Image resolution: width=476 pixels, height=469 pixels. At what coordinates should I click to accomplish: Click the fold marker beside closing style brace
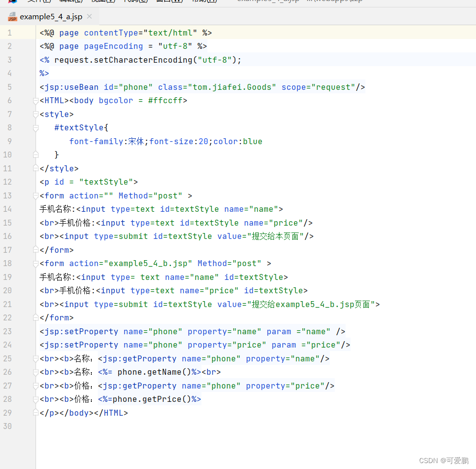[x=35, y=155]
